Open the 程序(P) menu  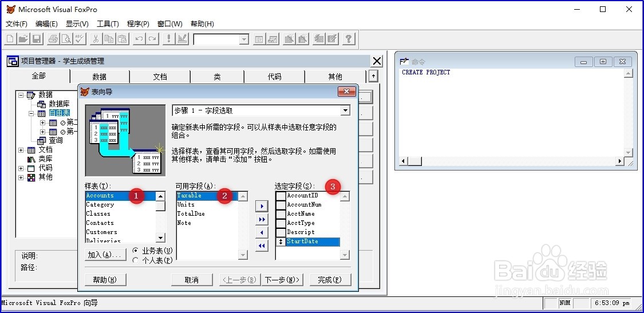(x=138, y=24)
